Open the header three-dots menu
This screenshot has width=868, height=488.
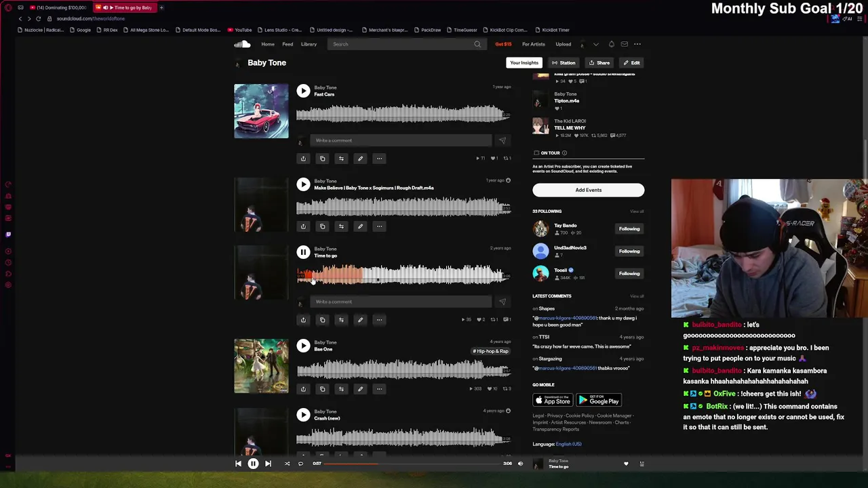tap(637, 44)
